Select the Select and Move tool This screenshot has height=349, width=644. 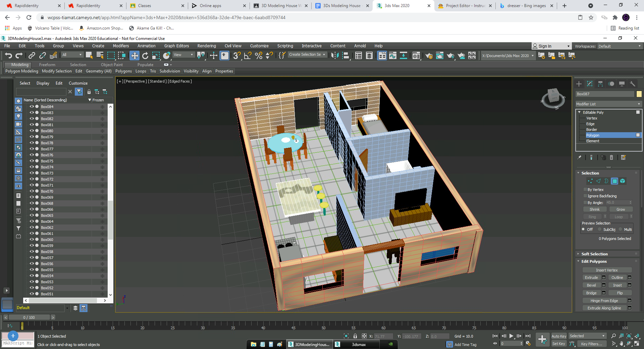[x=135, y=56]
